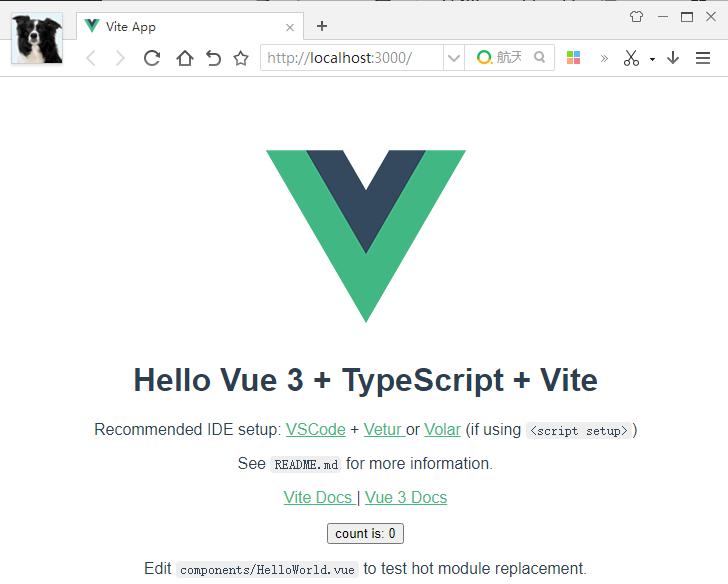
Task: Click the Vue logo image
Action: click(366, 236)
